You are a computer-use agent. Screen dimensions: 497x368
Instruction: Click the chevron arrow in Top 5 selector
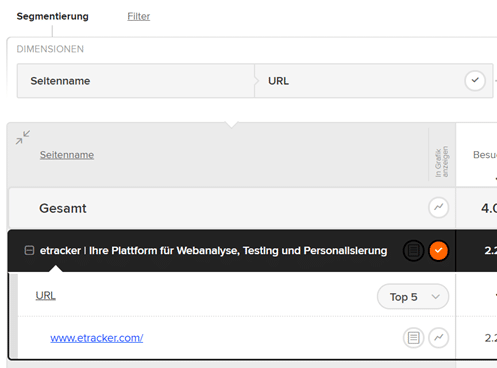coord(435,297)
